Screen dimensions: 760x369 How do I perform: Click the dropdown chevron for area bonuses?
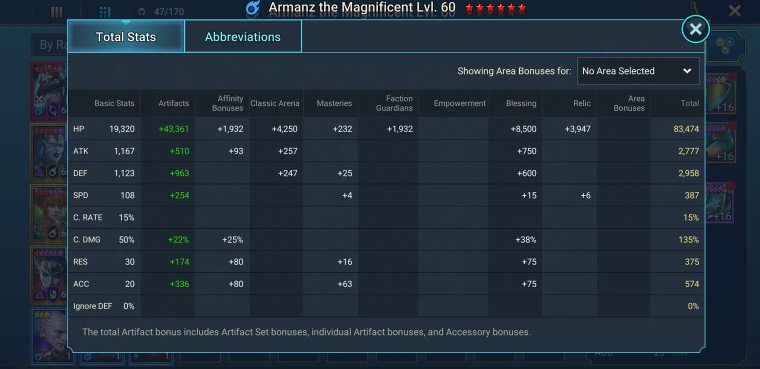(x=687, y=71)
